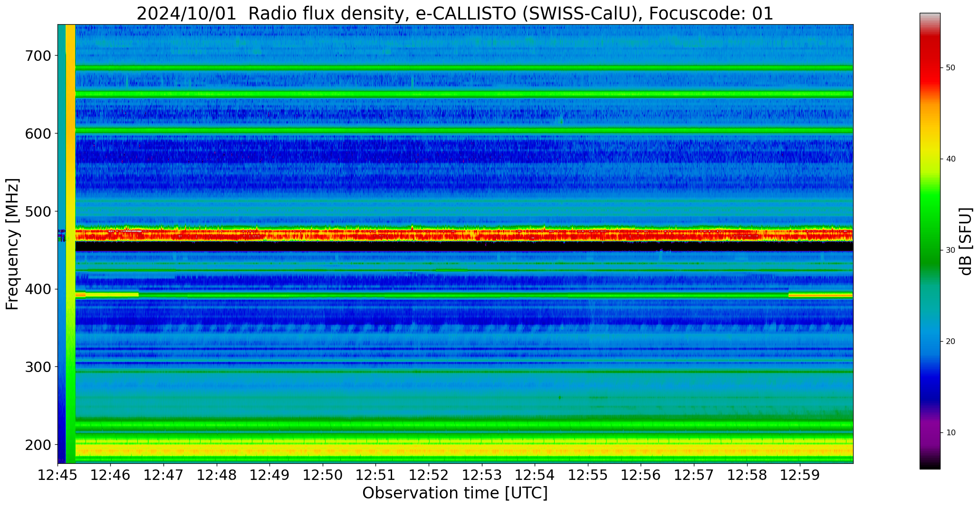Click the 500 frequency tick label
This screenshot has width=980, height=507.
coord(38,211)
